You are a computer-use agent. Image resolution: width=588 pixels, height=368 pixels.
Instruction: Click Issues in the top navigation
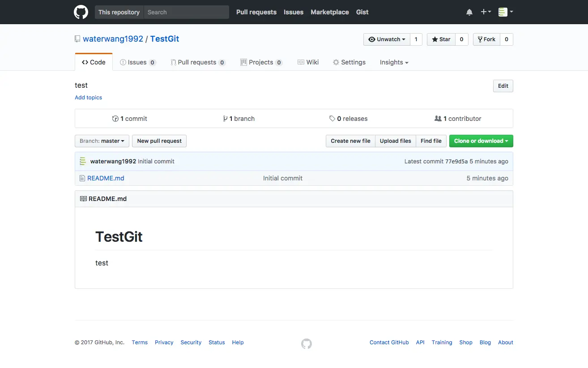294,12
